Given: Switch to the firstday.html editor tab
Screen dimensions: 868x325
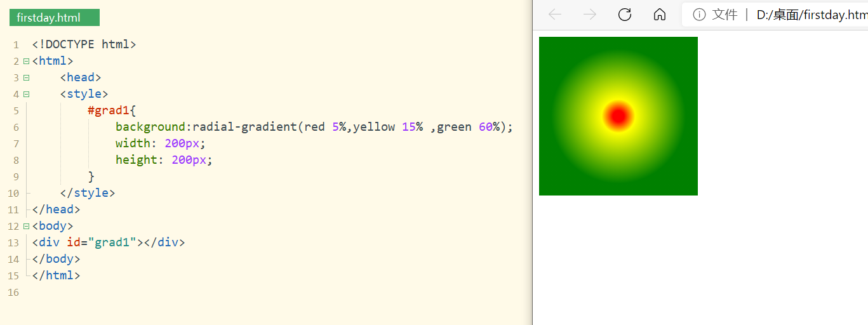Looking at the screenshot, I should click(x=55, y=18).
